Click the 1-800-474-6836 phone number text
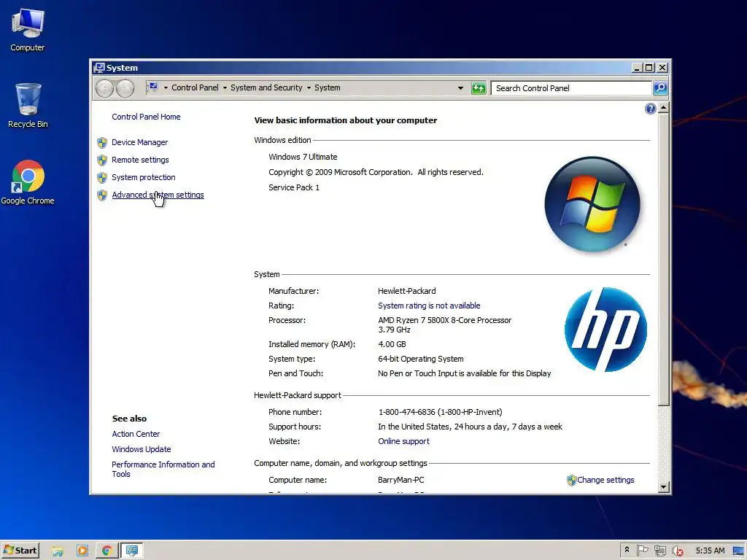Viewport: 747px width, 560px height. 440,413
